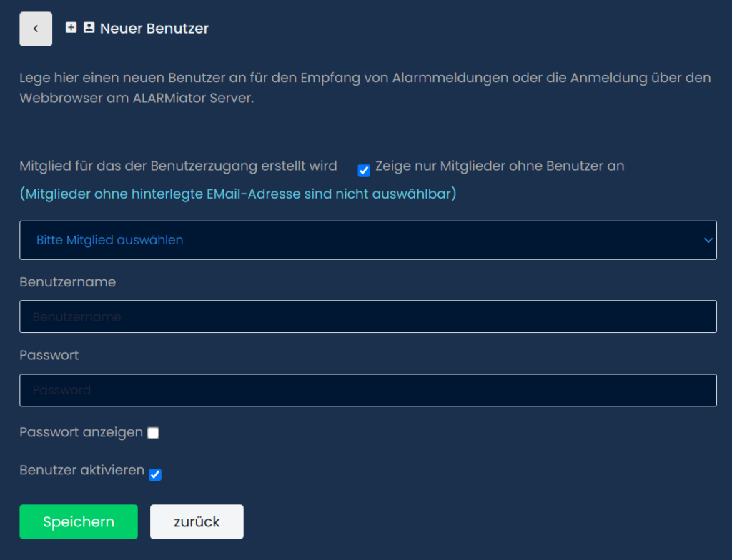Viewport: 732px width, 560px height.
Task: Enable the 'Passwort anzeigen' checkbox
Action: [153, 433]
